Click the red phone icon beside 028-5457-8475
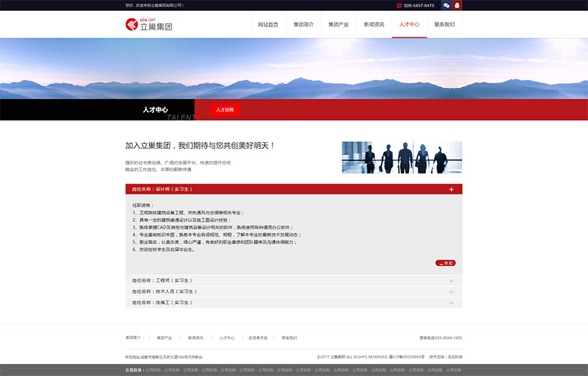This screenshot has width=588, height=376. pos(399,5)
